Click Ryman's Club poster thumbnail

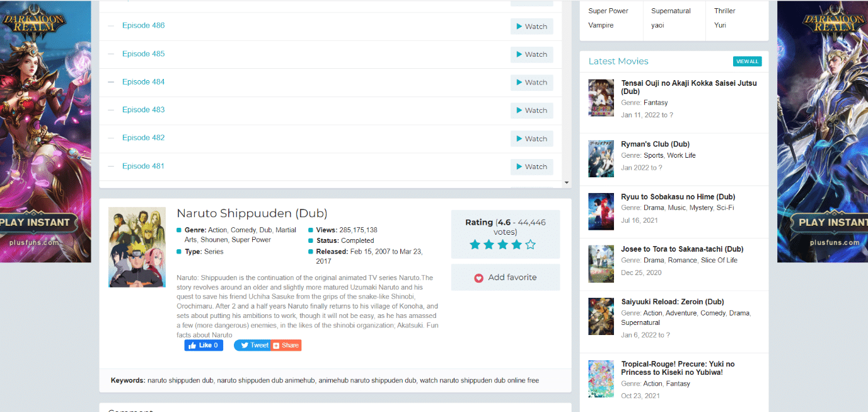(601, 158)
